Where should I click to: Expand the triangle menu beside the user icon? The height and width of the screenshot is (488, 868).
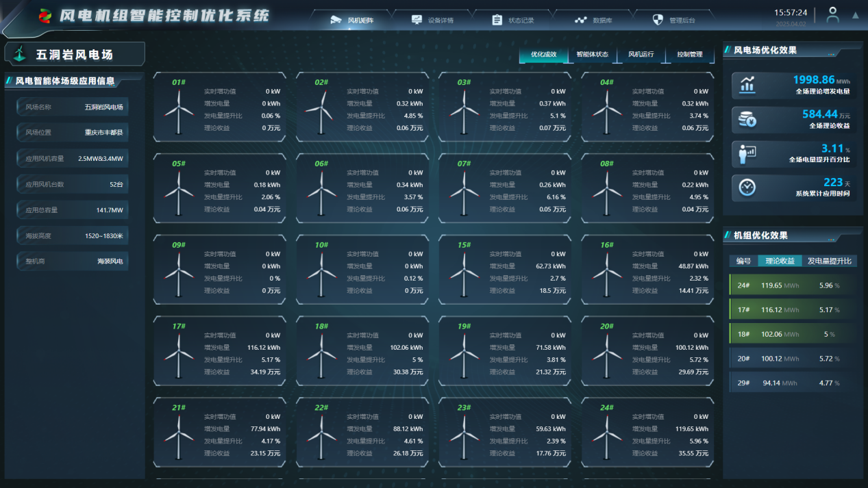click(x=855, y=15)
